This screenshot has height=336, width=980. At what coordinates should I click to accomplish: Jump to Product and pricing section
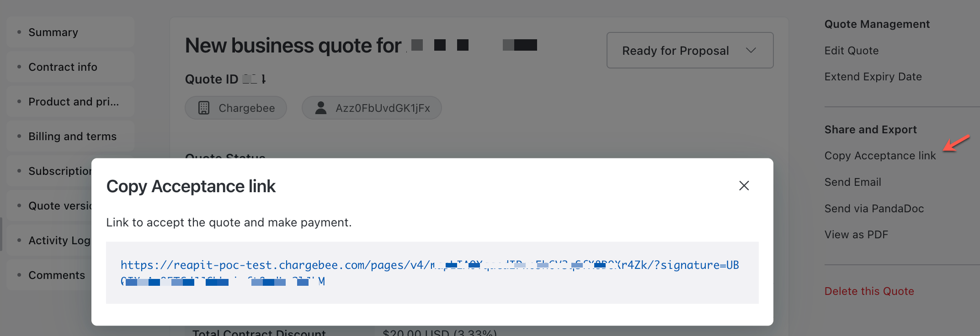pyautogui.click(x=73, y=102)
